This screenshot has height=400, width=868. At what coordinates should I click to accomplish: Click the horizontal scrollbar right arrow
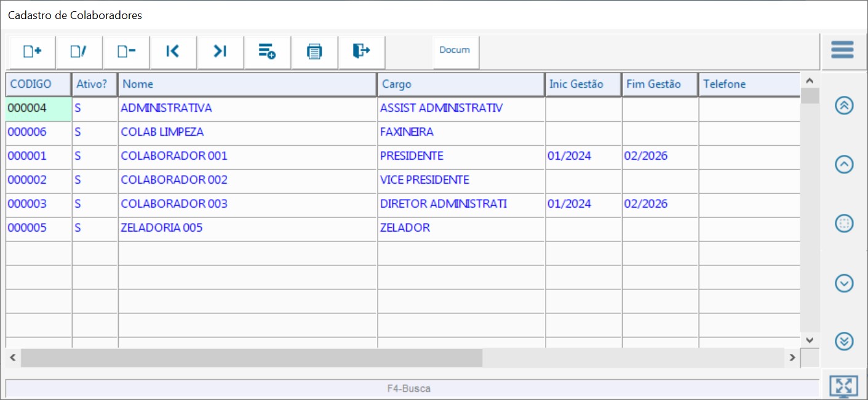click(792, 358)
